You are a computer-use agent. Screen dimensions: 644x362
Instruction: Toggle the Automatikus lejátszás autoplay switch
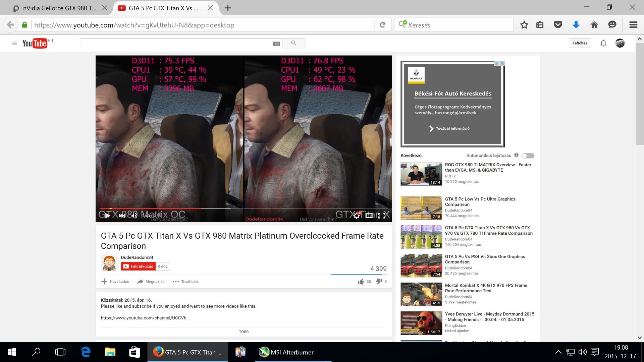point(528,156)
